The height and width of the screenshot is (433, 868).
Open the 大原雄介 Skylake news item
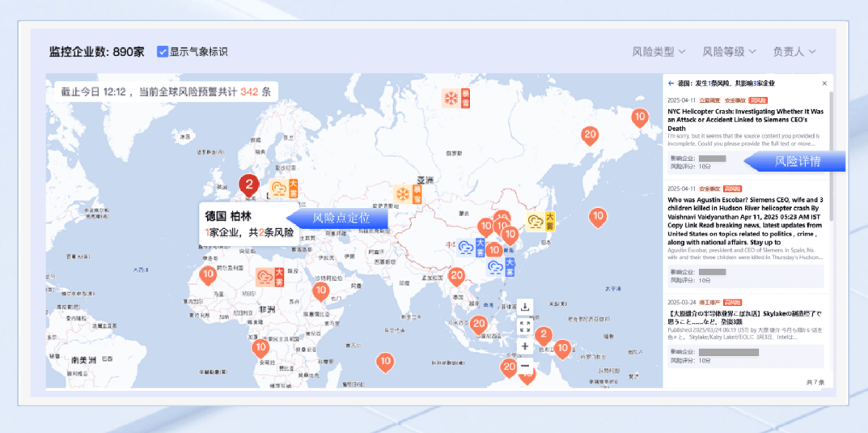(x=746, y=316)
